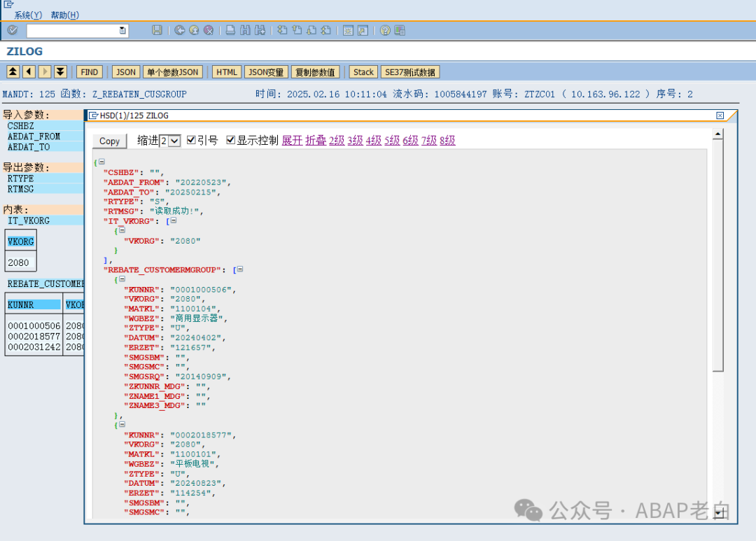Viewport: 756px width, 541px height.
Task: Select the RTMSG export parameter
Action: click(x=21, y=189)
